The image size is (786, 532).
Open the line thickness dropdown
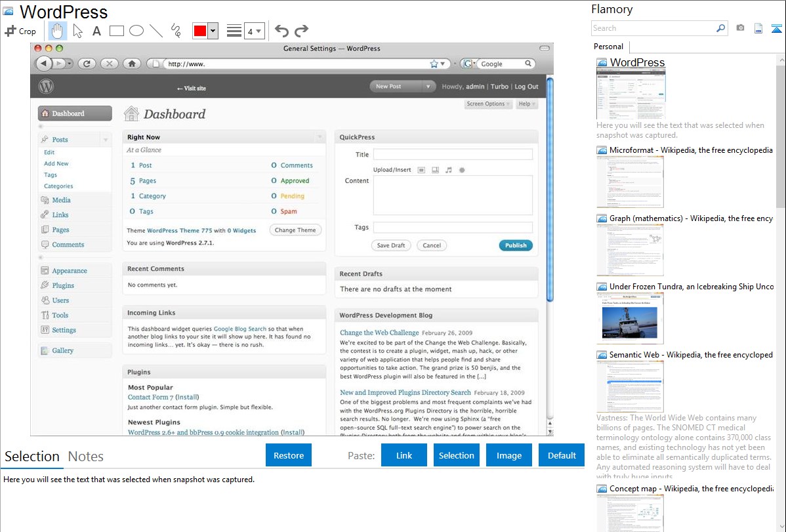point(254,31)
